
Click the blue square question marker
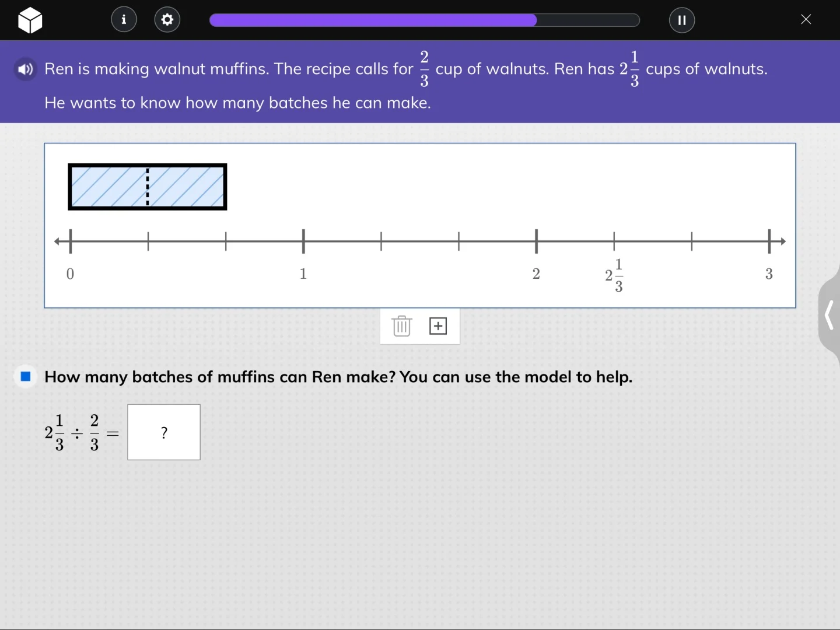(x=26, y=376)
